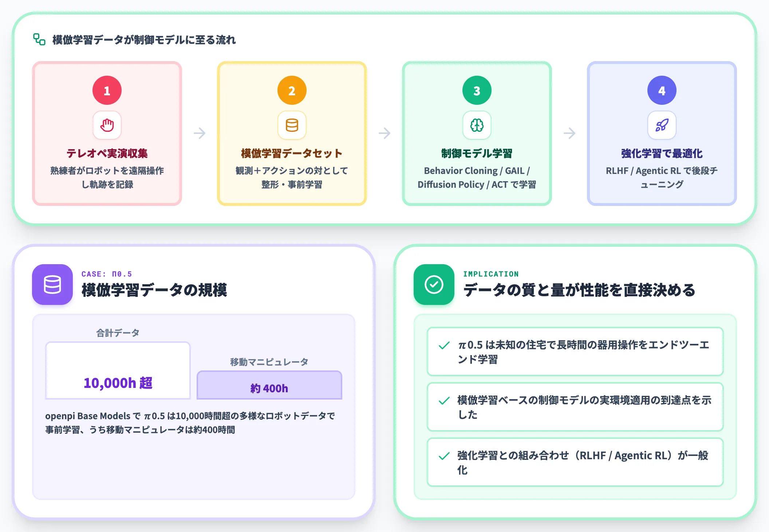This screenshot has height=532, width=769.
Task: Click the checkmark beside 模倣学習ベースの制御モデル
Action: pyautogui.click(x=444, y=401)
